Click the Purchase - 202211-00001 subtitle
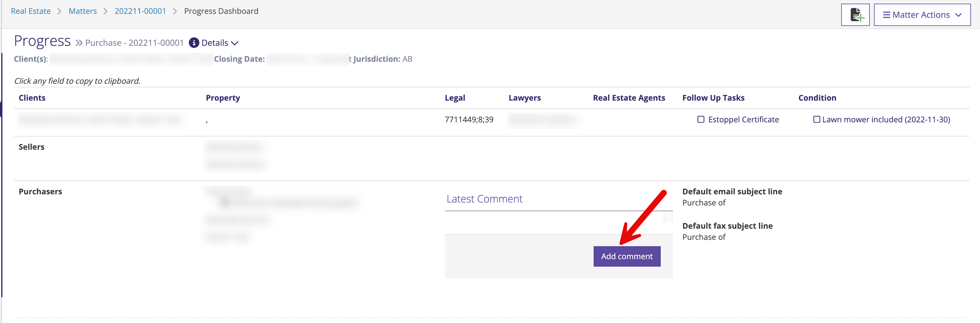Screen dimensions: 980x323 (x=134, y=42)
